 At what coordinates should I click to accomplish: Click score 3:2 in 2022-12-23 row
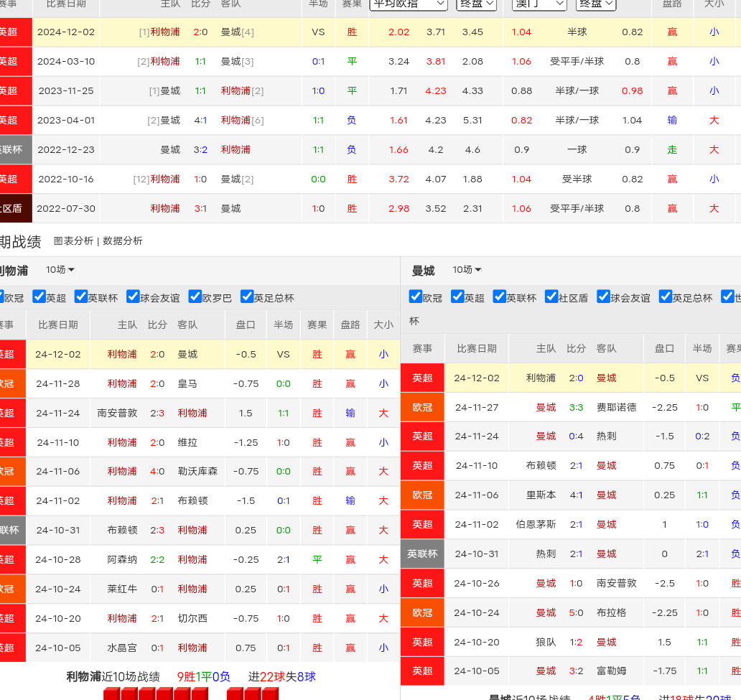(200, 150)
